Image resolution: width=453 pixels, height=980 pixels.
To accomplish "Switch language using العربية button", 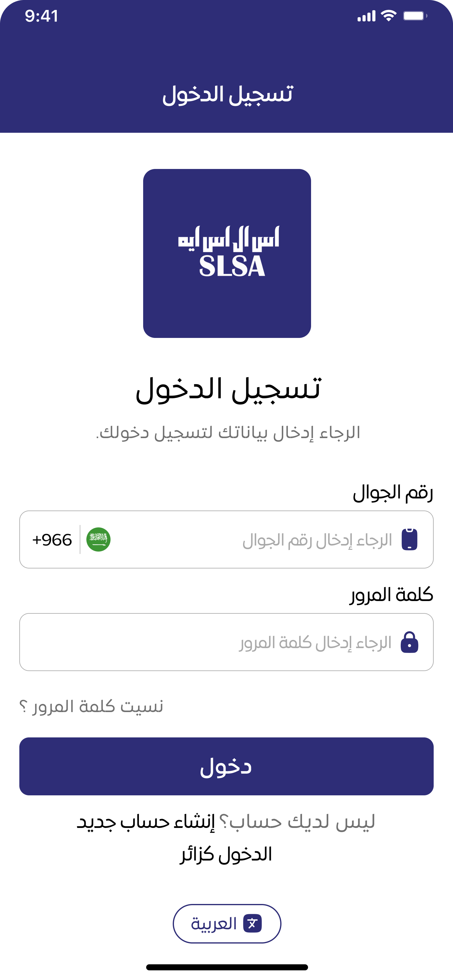I will pyautogui.click(x=227, y=923).
